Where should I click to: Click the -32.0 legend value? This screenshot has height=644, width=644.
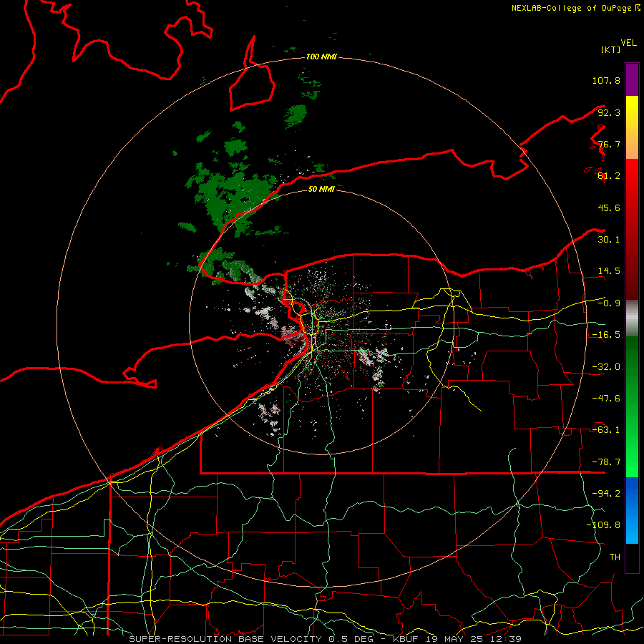pyautogui.click(x=606, y=367)
